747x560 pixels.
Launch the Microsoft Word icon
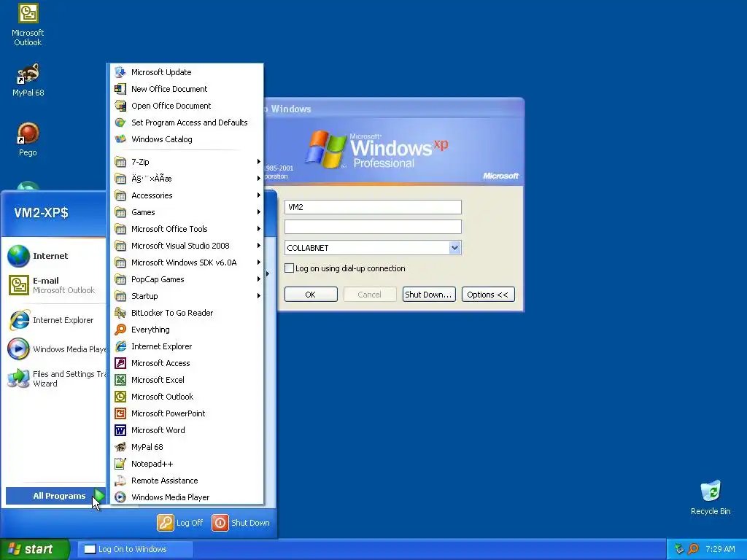click(120, 430)
